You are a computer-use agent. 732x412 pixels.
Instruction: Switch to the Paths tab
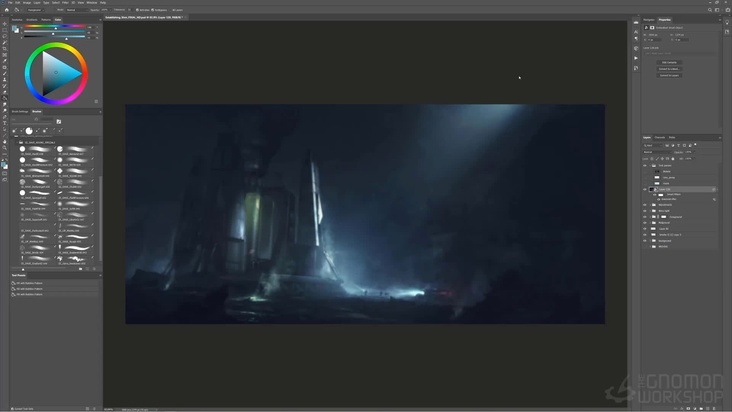point(672,138)
